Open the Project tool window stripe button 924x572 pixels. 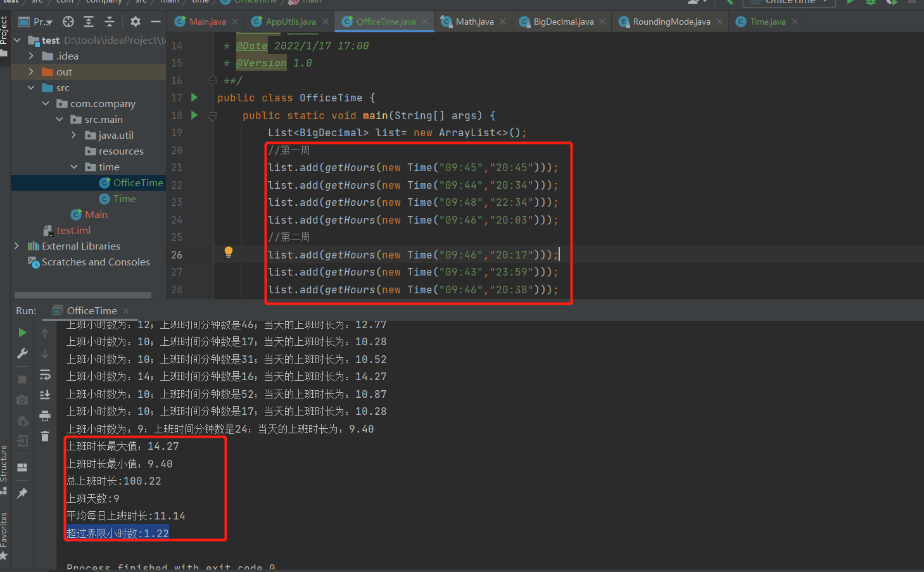pos(4,35)
